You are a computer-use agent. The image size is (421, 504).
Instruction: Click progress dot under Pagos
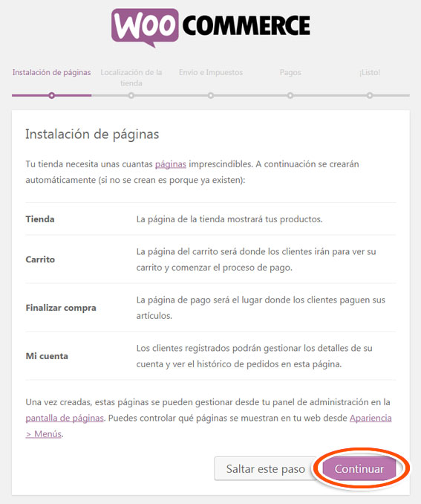point(290,95)
